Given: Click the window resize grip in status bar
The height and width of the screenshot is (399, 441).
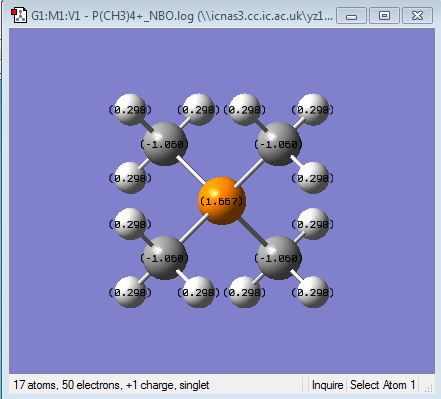Looking at the screenshot, I should [x=428, y=387].
